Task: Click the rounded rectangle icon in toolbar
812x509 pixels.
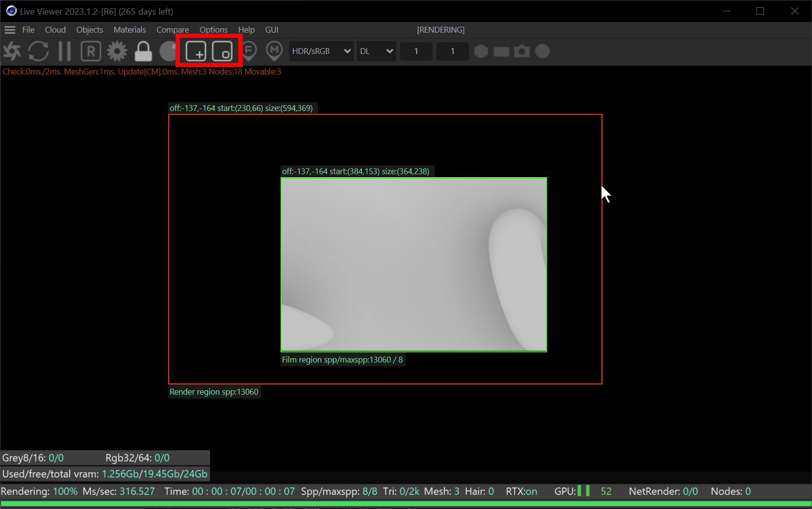Action: tap(501, 52)
